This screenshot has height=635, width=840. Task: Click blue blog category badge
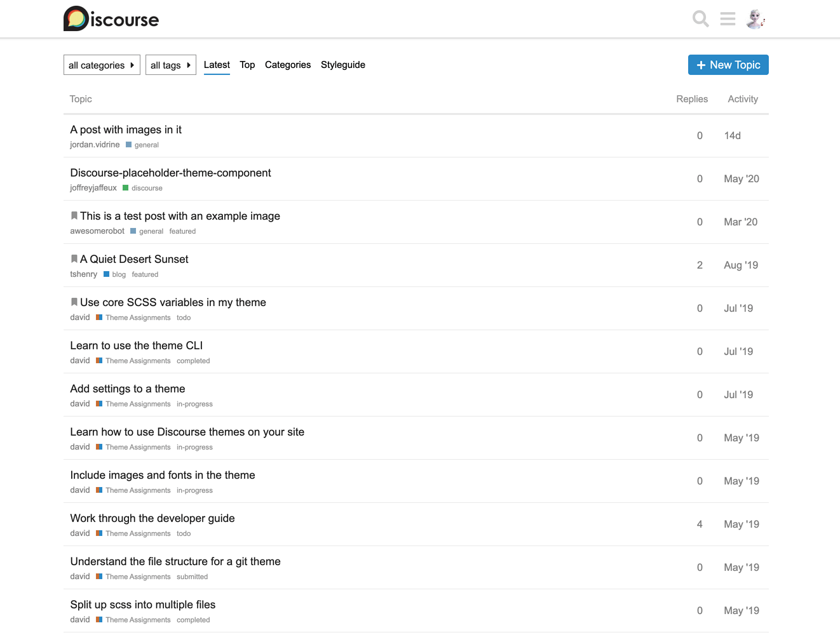(x=115, y=274)
